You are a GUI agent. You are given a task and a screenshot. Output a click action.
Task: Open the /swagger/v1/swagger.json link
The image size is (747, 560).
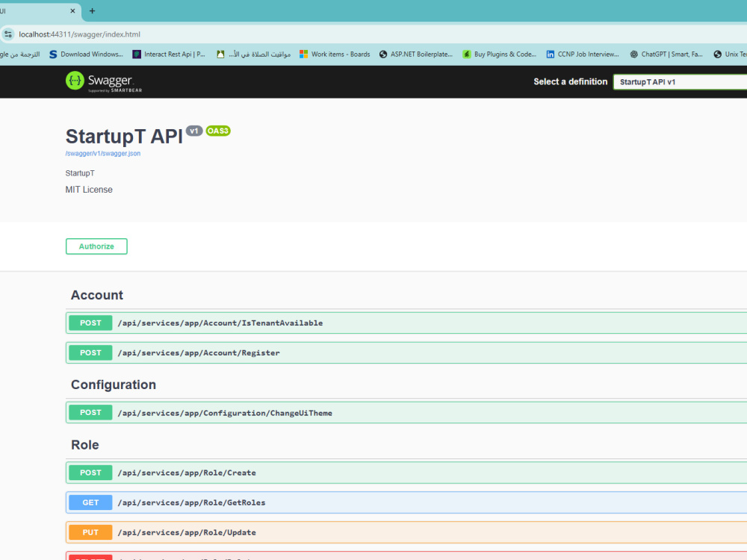click(x=103, y=153)
